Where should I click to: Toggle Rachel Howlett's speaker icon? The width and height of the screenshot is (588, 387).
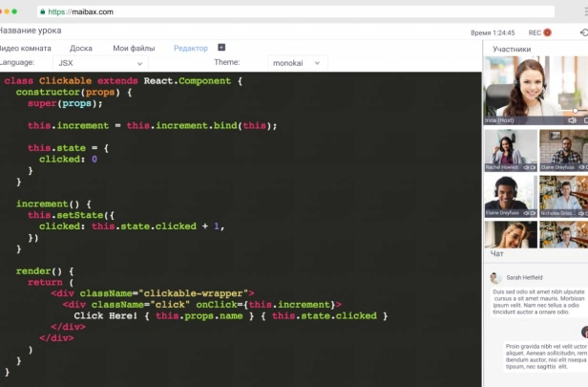click(526, 167)
